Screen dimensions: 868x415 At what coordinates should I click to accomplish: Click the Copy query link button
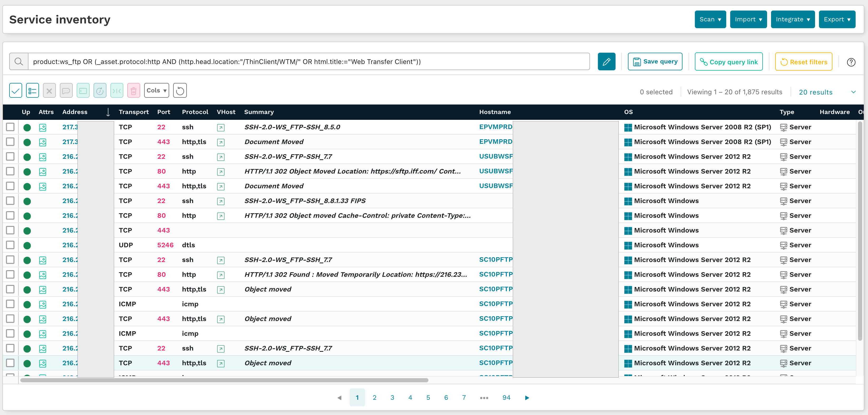(x=729, y=61)
